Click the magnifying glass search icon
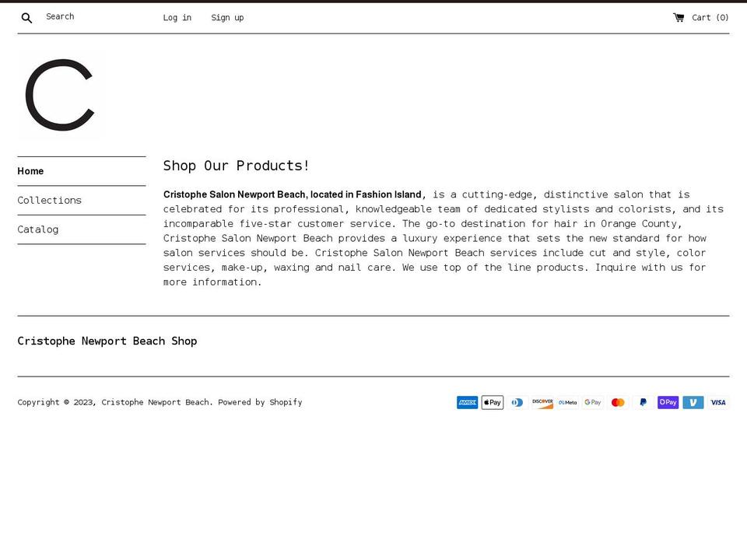Viewport: 747px width, 560px height. pos(26,18)
